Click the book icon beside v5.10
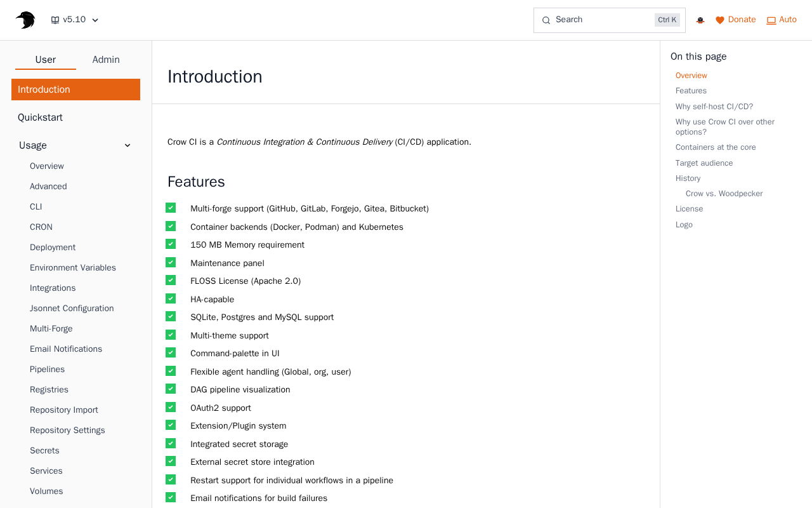The width and height of the screenshot is (812, 508). click(x=55, y=20)
